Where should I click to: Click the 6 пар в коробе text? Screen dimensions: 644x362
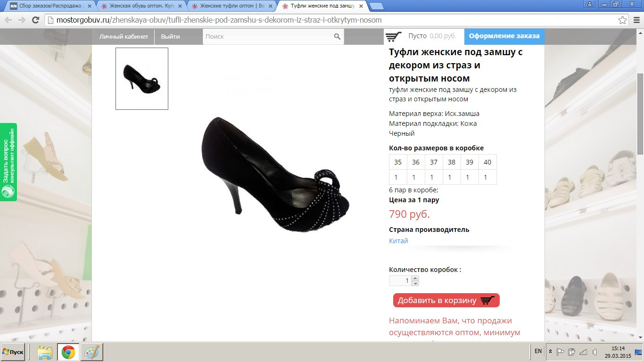pyautogui.click(x=413, y=190)
